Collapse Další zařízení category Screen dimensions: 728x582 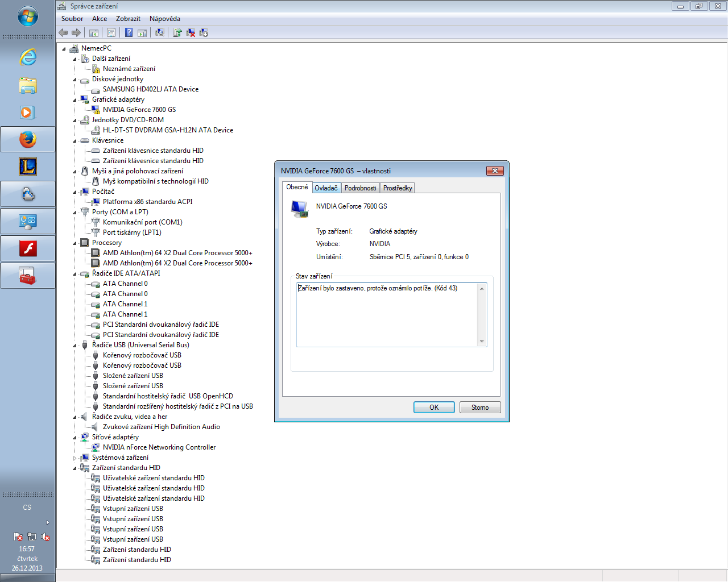[75, 59]
